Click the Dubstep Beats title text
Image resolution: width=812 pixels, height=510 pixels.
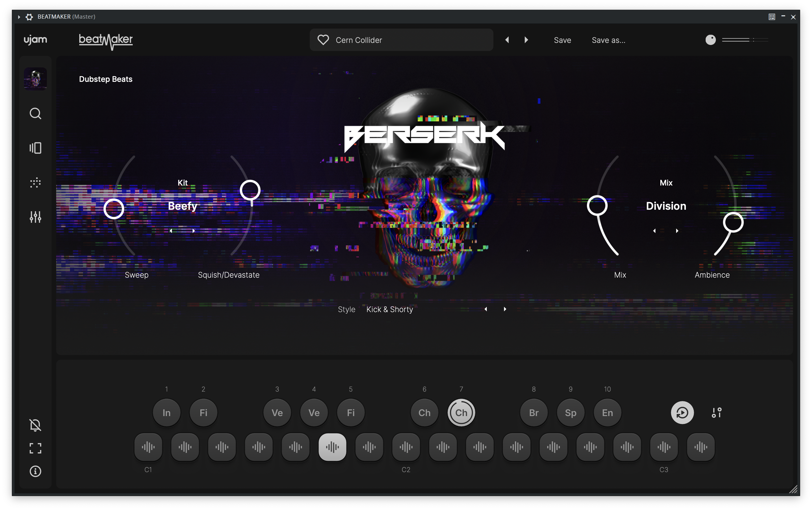pos(106,79)
